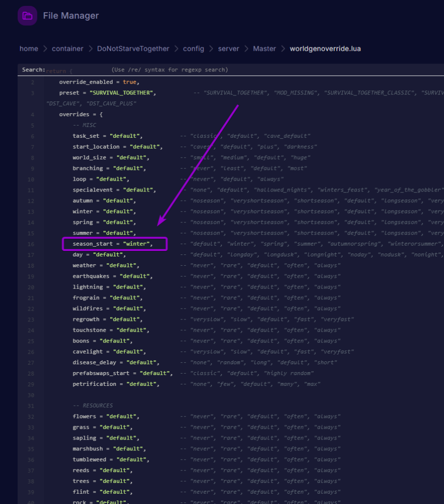This screenshot has width=444, height=504.
Task: Click the earthquakes = "default" line
Action: [x=113, y=276]
